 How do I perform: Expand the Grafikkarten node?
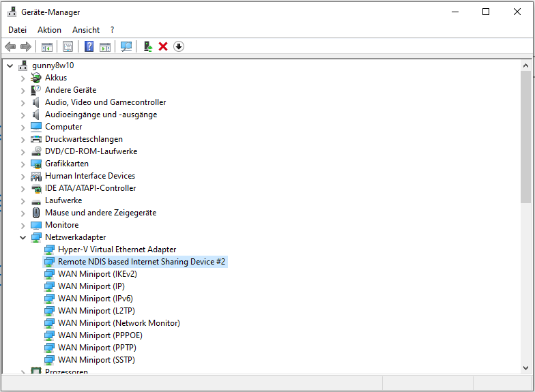coord(23,164)
